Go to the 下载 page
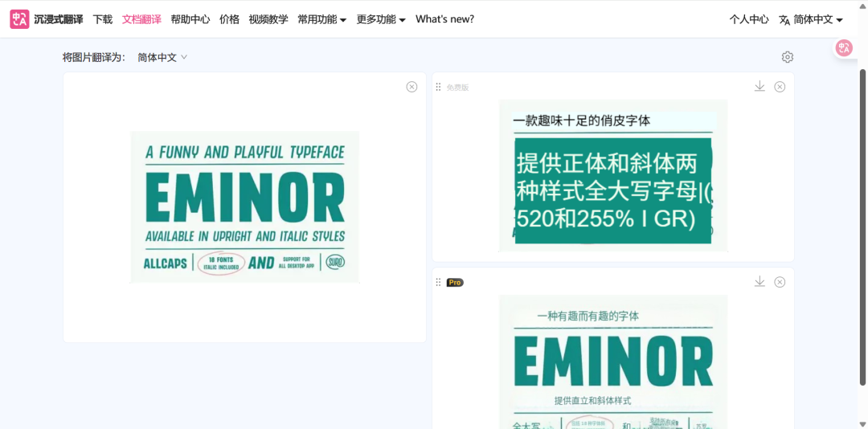Image resolution: width=868 pixels, height=429 pixels. coord(103,19)
